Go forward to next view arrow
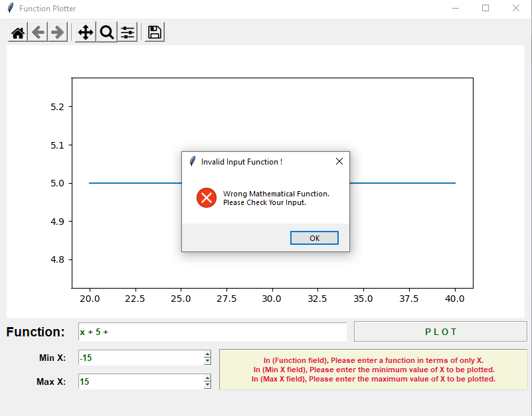This screenshot has height=416, width=532. tap(58, 33)
